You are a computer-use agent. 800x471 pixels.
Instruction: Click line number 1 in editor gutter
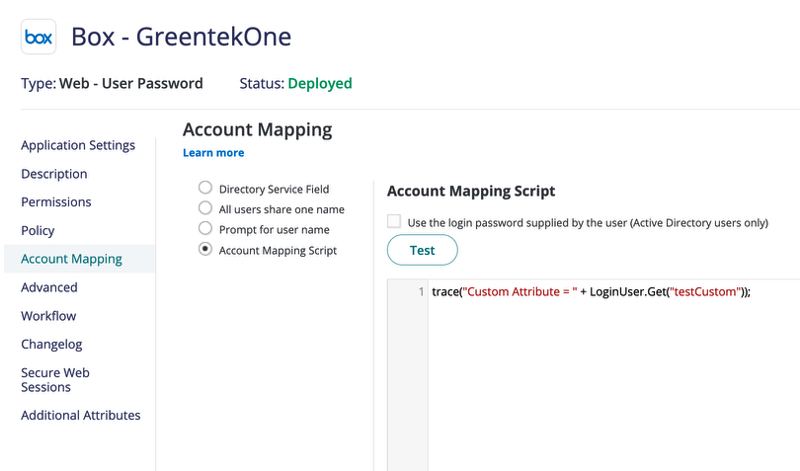[421, 292]
